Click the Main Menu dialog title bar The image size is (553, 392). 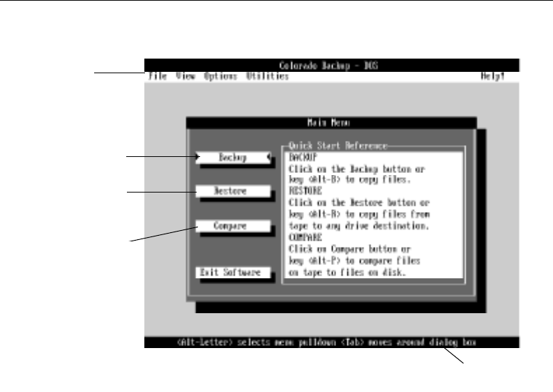pyautogui.click(x=331, y=123)
